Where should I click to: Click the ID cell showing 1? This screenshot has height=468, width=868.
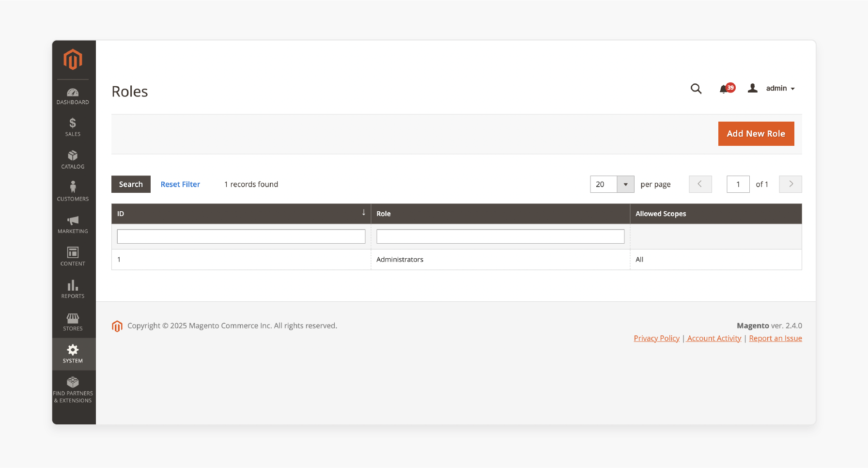(x=241, y=260)
